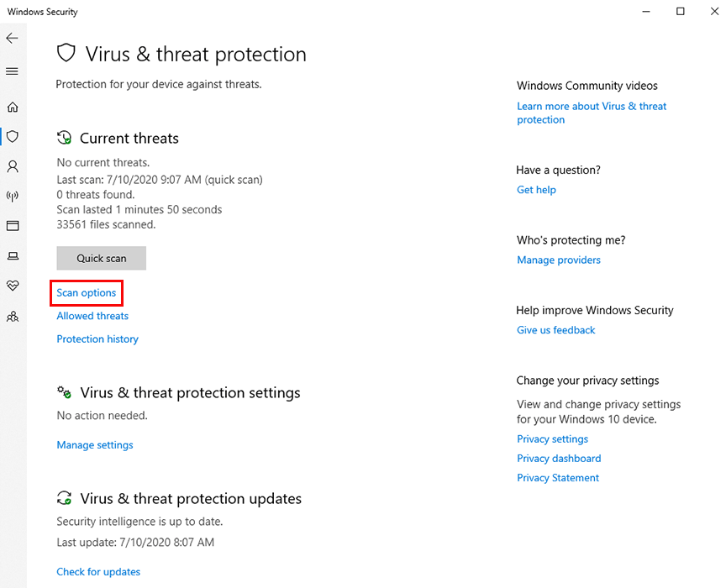
Task: Open Protection history
Action: 97,339
